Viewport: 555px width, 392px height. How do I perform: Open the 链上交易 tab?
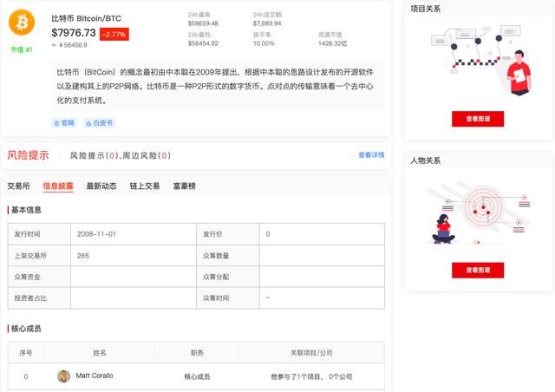point(145,186)
